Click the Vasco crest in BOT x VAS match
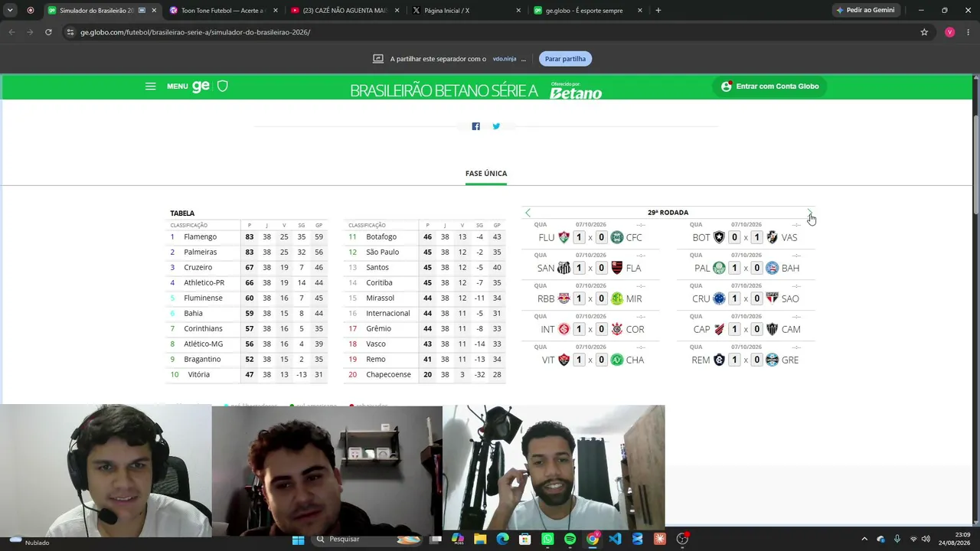Image resolution: width=980 pixels, height=551 pixels. pos(773,237)
